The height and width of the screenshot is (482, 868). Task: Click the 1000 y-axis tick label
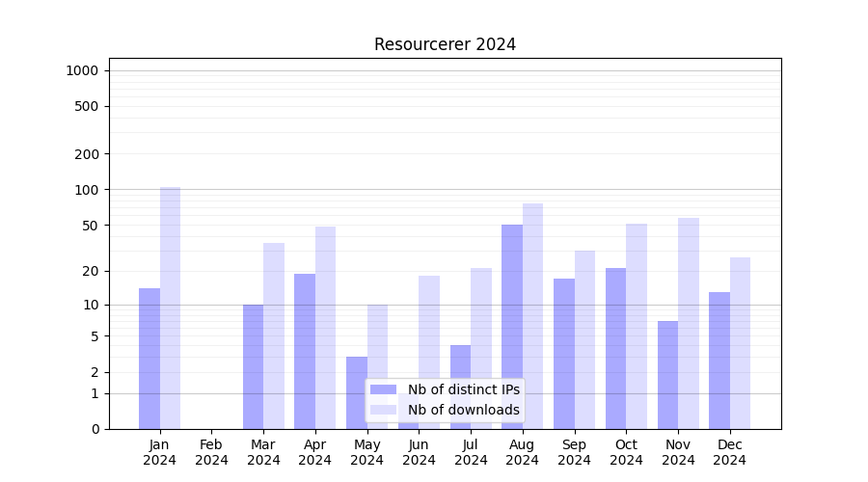pyautogui.click(x=82, y=70)
